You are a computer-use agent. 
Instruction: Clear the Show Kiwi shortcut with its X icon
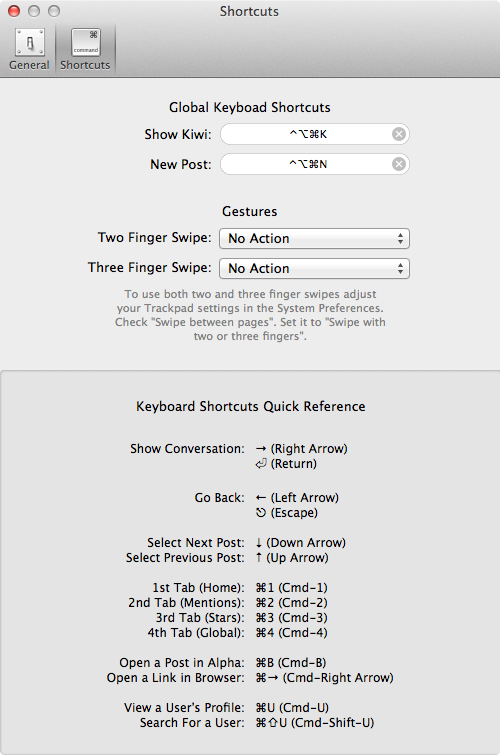(x=398, y=134)
